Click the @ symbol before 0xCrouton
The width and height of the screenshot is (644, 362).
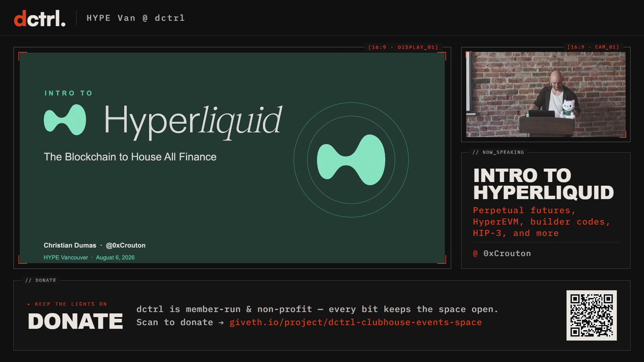(x=475, y=253)
